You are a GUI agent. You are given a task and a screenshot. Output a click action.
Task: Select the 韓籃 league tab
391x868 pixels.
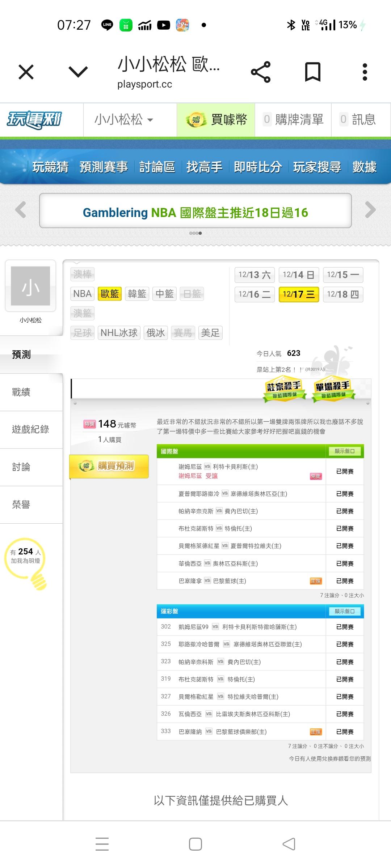coord(137,294)
